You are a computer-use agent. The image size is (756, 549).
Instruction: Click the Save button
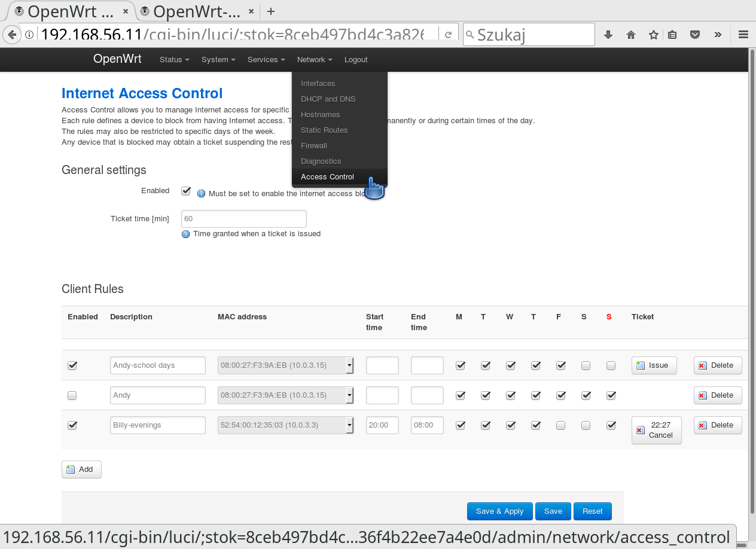point(553,511)
